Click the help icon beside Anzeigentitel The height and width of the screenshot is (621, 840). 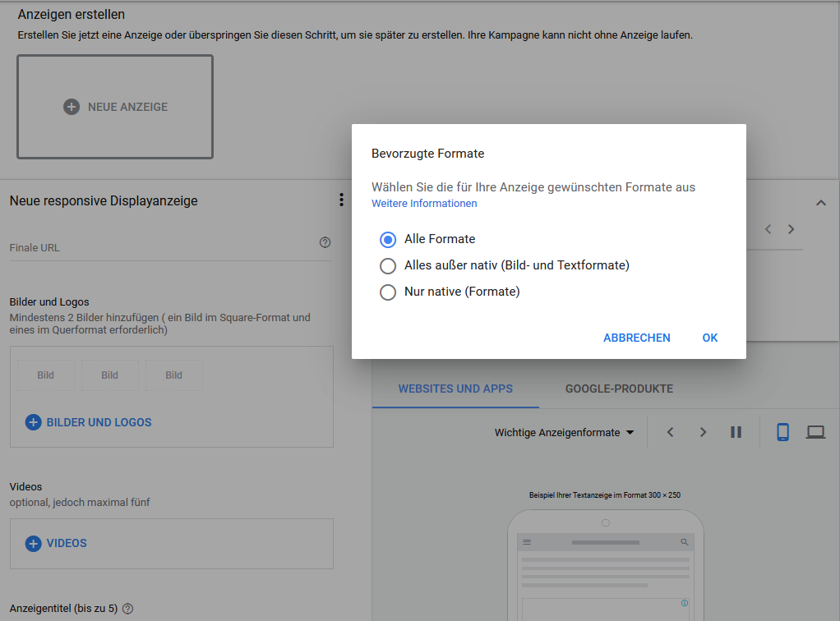click(x=127, y=609)
